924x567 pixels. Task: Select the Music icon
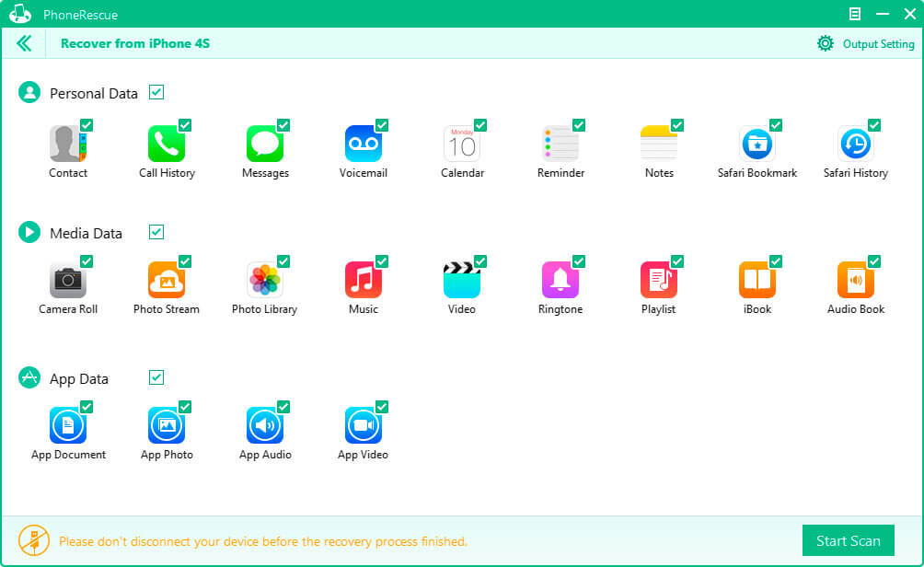coord(363,280)
